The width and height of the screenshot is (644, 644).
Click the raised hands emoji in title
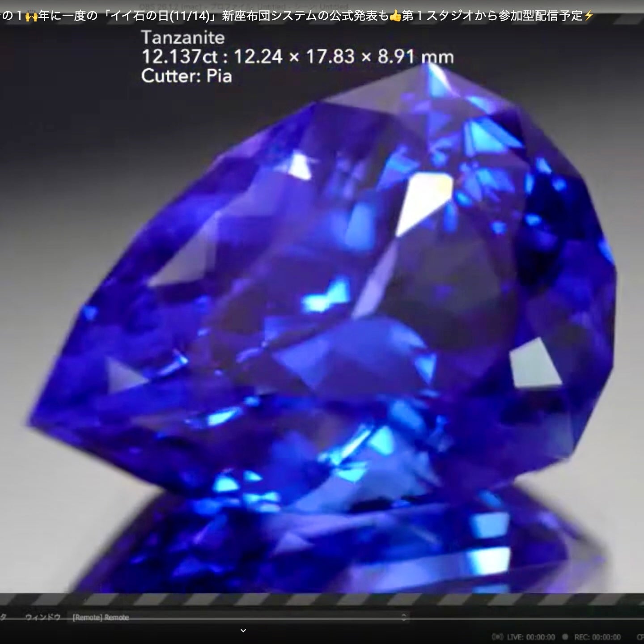click(31, 17)
